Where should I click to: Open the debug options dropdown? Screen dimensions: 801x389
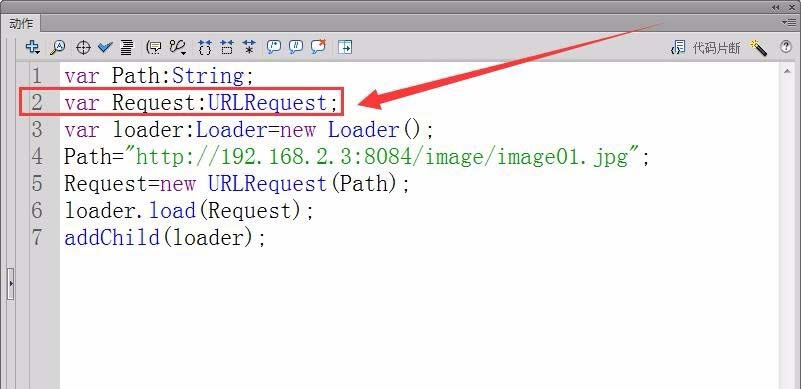[x=178, y=48]
